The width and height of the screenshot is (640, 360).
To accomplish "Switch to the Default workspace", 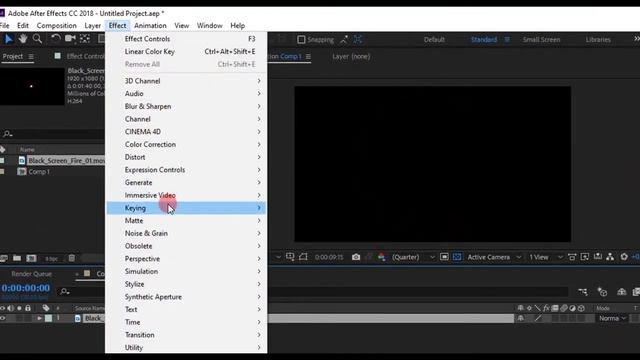I will 434,40.
